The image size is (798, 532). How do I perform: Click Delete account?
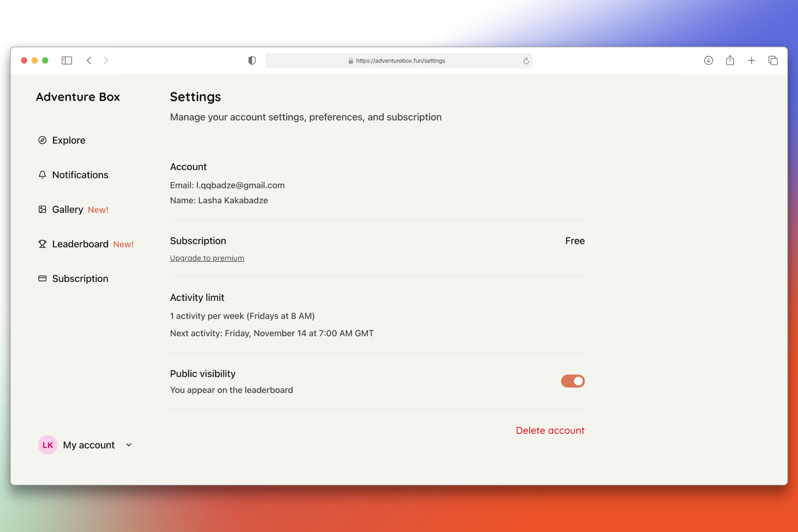550,430
